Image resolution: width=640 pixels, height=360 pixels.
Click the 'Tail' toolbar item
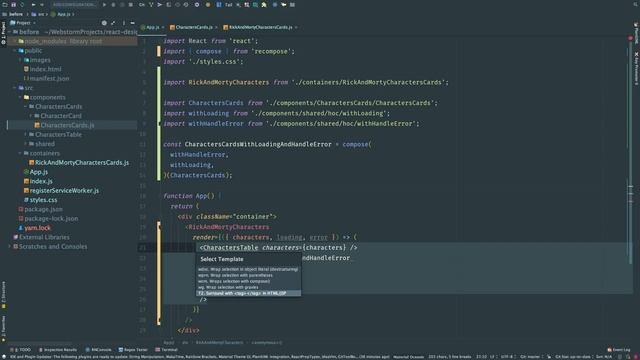[228, 4]
